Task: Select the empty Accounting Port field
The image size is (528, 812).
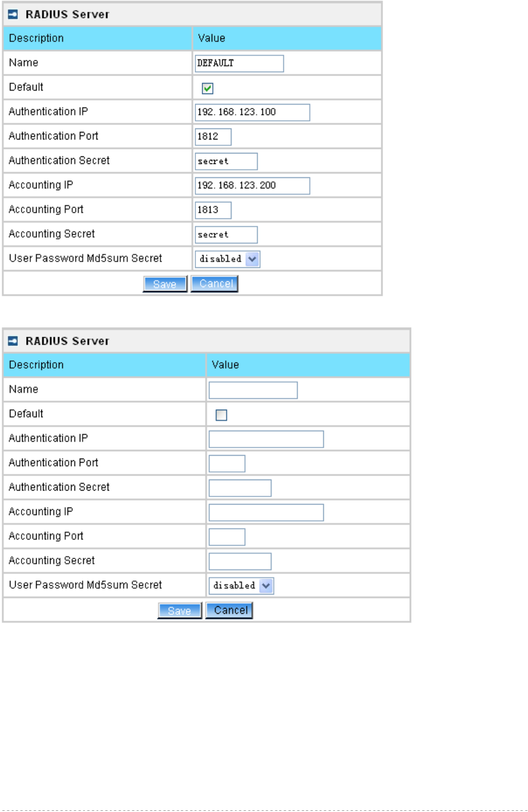Action: point(227,536)
